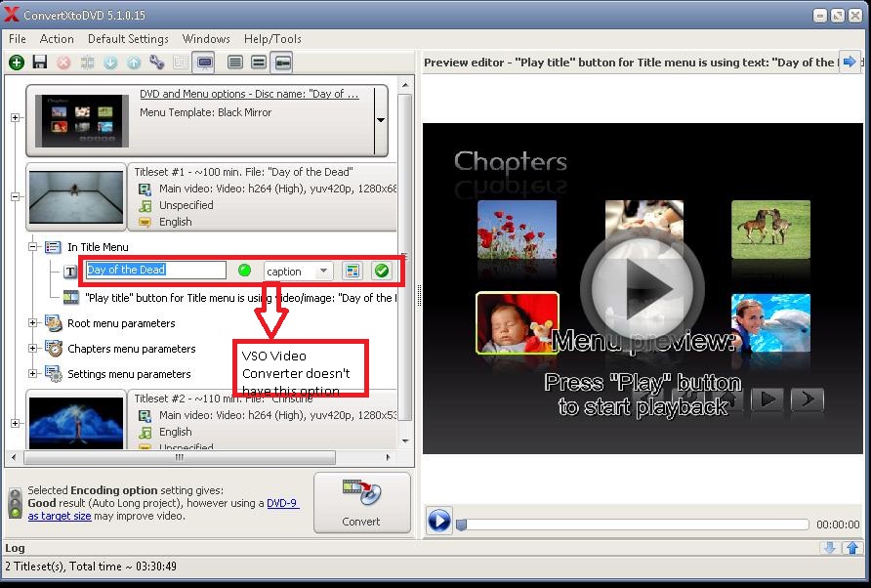Select the Titleset #1 video thumbnail
This screenshot has height=588, width=871.
(76, 197)
